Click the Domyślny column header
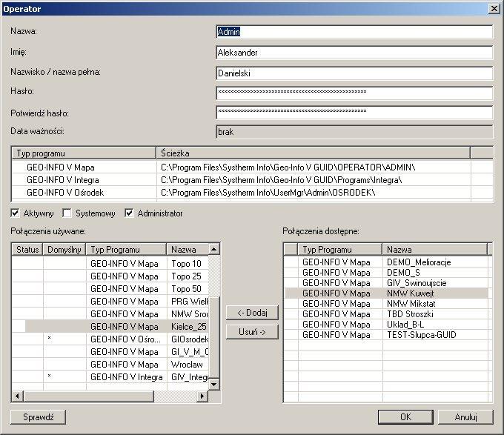Image resolution: width=504 pixels, height=435 pixels. (x=64, y=249)
